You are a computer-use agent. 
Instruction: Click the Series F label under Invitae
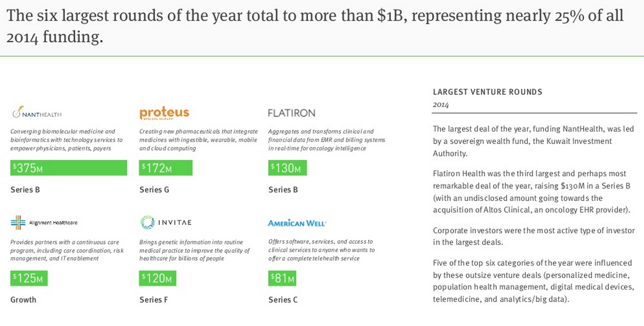point(154,300)
